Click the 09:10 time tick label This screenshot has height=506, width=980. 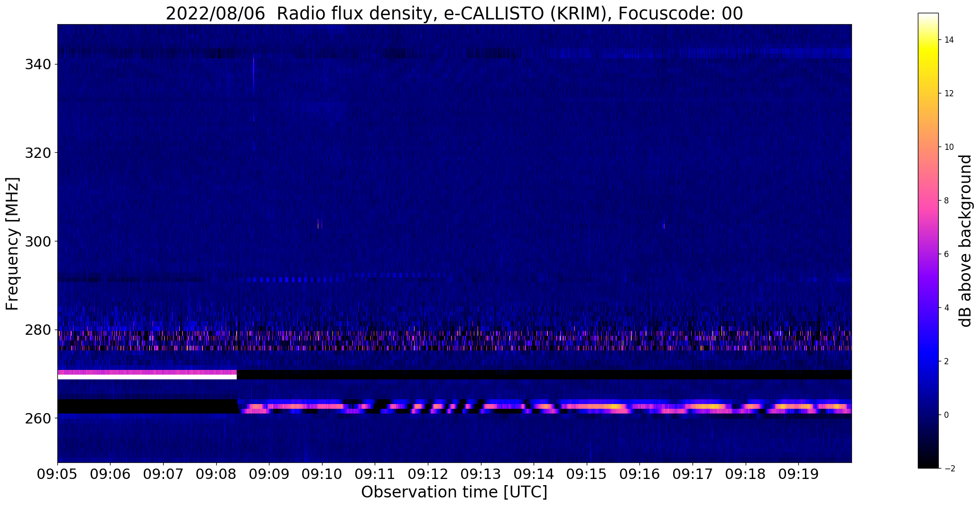322,475
